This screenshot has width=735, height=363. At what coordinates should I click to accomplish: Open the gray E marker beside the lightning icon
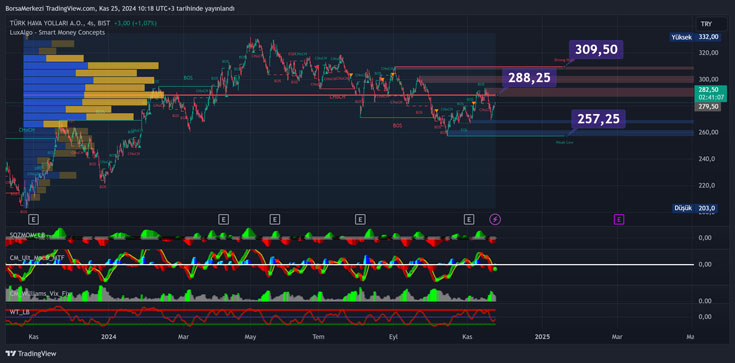tap(469, 219)
